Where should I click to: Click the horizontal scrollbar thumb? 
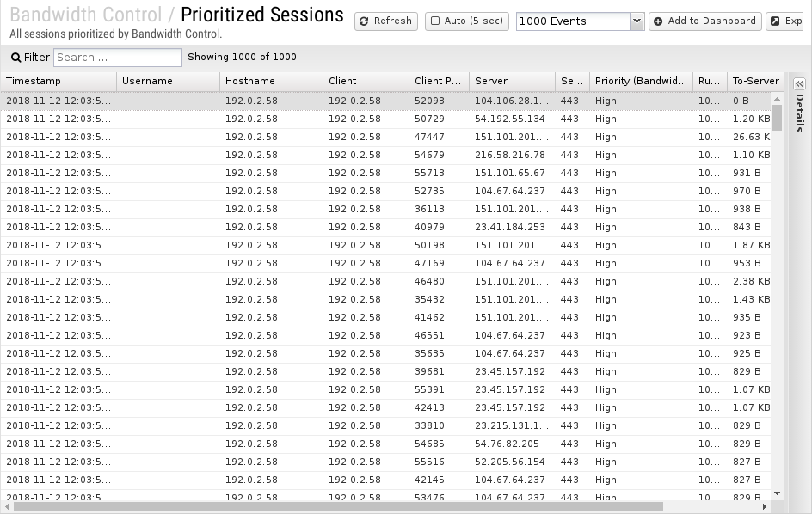click(x=338, y=507)
